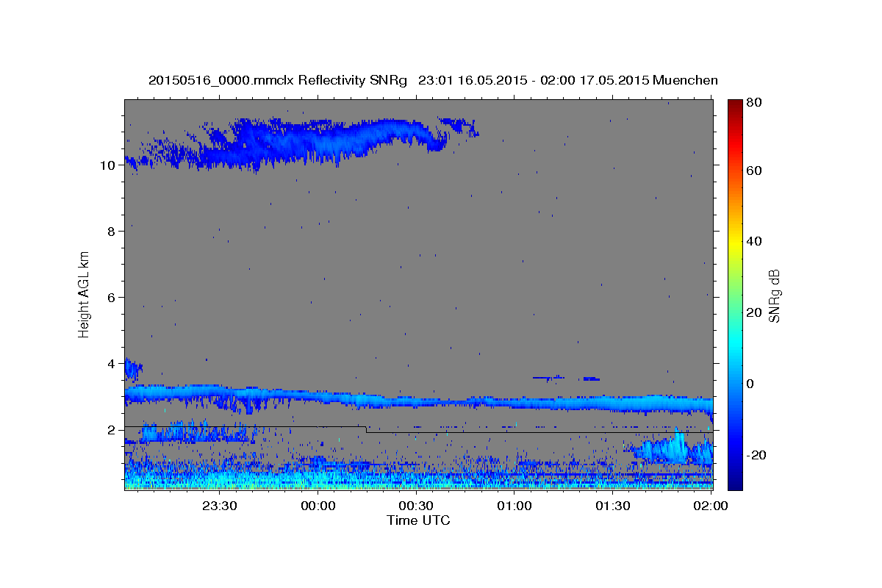
Task: Click the 23:30 time tick label
Action: 220,506
